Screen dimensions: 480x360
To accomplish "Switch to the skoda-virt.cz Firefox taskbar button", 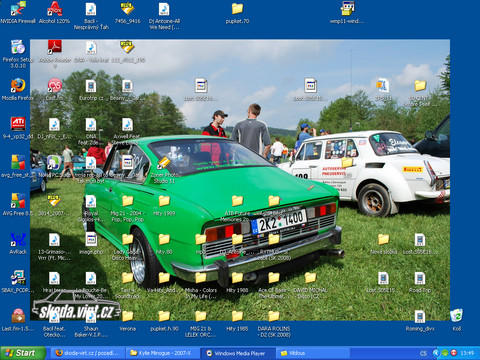I will point(88,353).
